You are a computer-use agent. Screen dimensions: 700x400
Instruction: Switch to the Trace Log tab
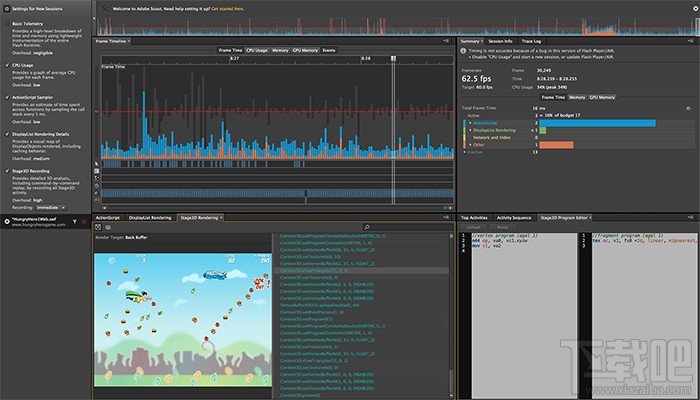[x=531, y=41]
